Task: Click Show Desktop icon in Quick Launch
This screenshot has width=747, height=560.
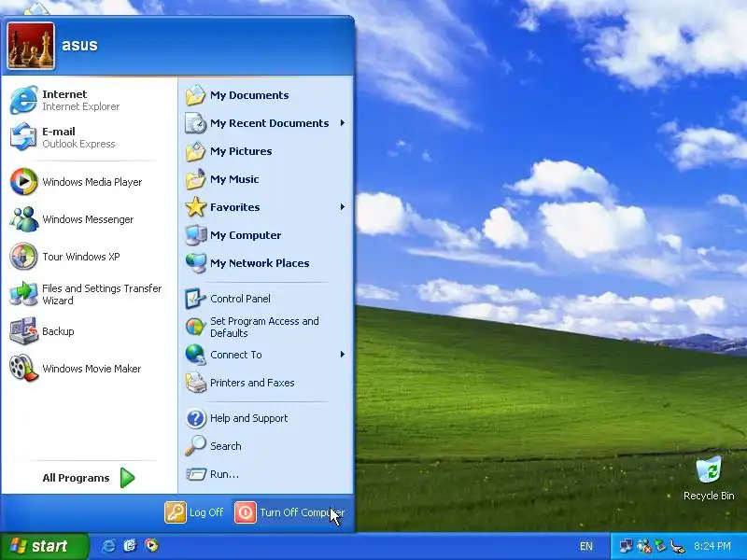Action: coord(130,546)
